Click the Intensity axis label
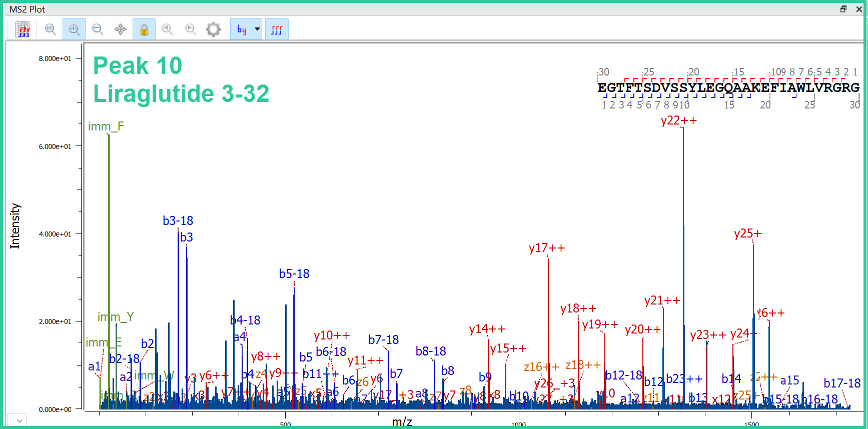Screen dimensions: 868x429 (x=15, y=226)
